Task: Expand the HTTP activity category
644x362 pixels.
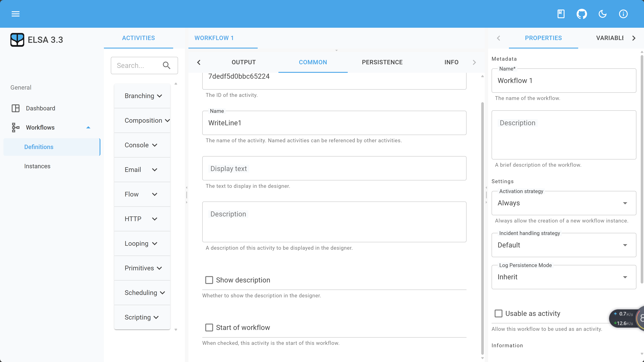Action: (x=142, y=219)
